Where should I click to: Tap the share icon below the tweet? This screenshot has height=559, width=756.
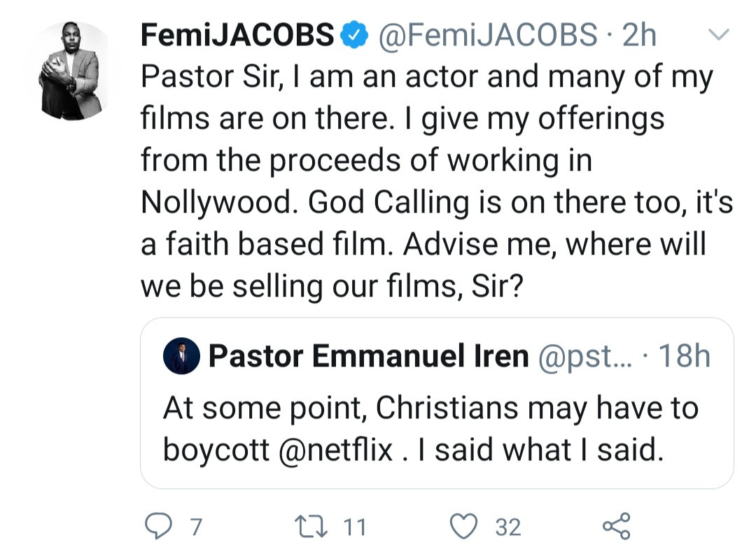(x=617, y=526)
